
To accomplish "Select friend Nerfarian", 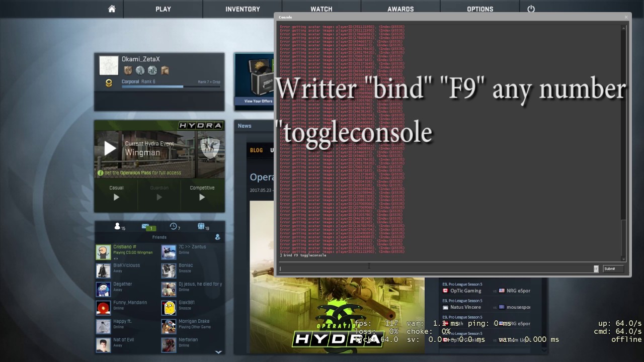I will pyautogui.click(x=193, y=345).
